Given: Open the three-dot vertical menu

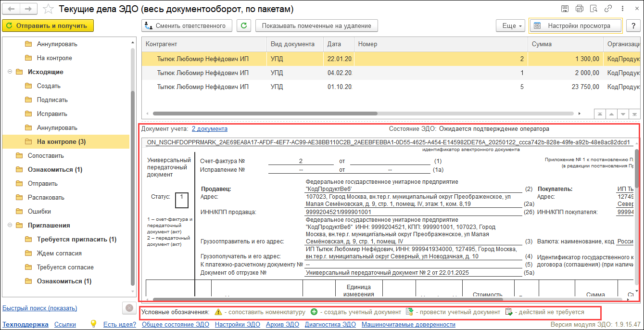Looking at the screenshot, I should click(x=622, y=9).
